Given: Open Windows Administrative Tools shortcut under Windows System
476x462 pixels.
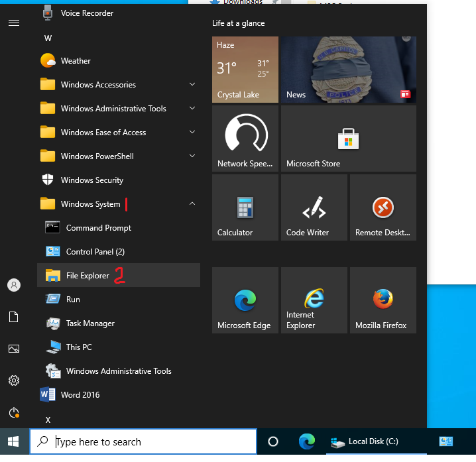Looking at the screenshot, I should coord(119,371).
